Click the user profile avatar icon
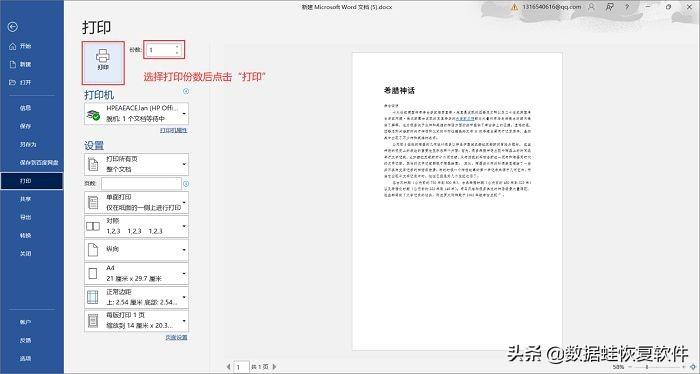This screenshot has width=700, height=374. [x=592, y=7]
